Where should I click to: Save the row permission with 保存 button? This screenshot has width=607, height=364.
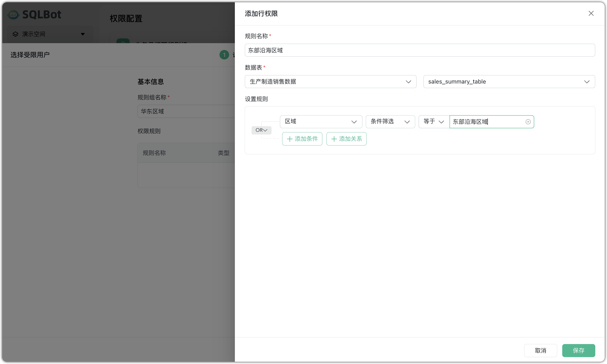pos(579,350)
